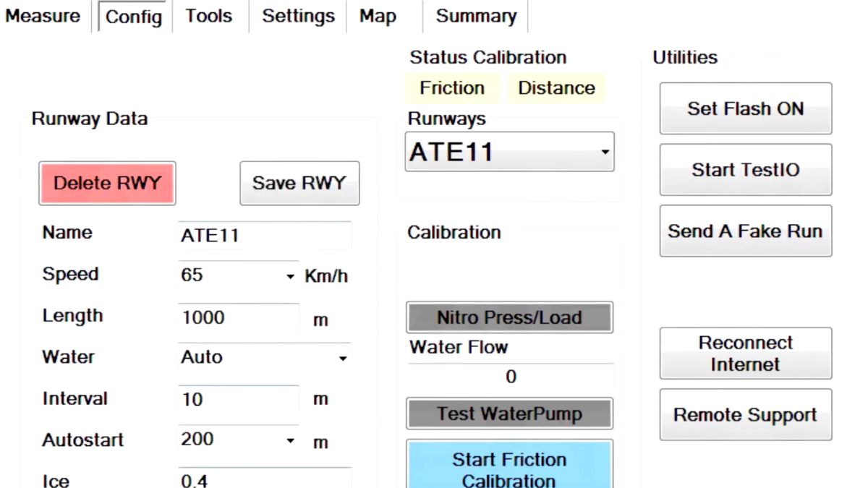Click the Delete RWY button
The image size is (868, 488).
coord(106,183)
